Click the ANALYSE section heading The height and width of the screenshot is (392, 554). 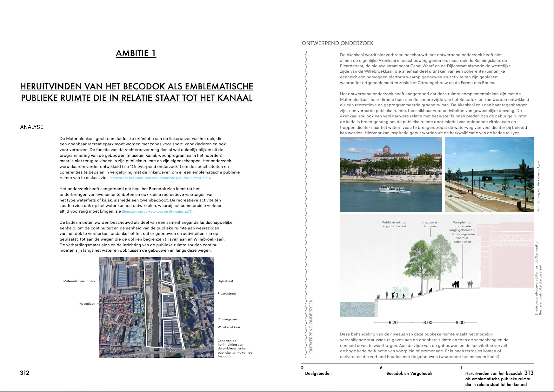pos(32,127)
